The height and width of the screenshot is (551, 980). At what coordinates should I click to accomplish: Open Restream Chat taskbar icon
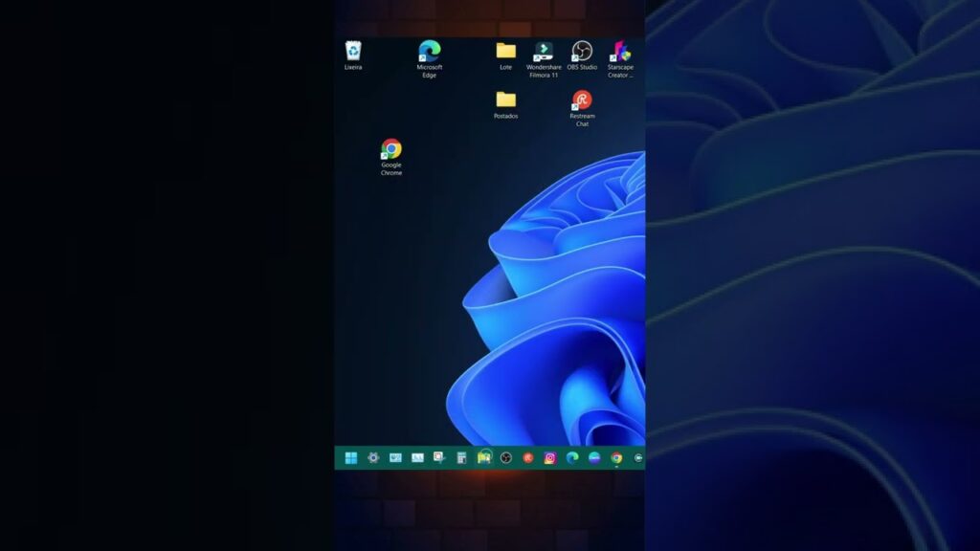(x=527, y=458)
